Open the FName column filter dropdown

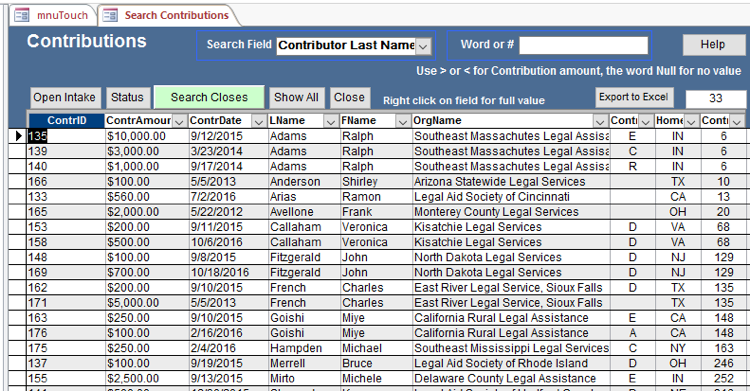(402, 122)
